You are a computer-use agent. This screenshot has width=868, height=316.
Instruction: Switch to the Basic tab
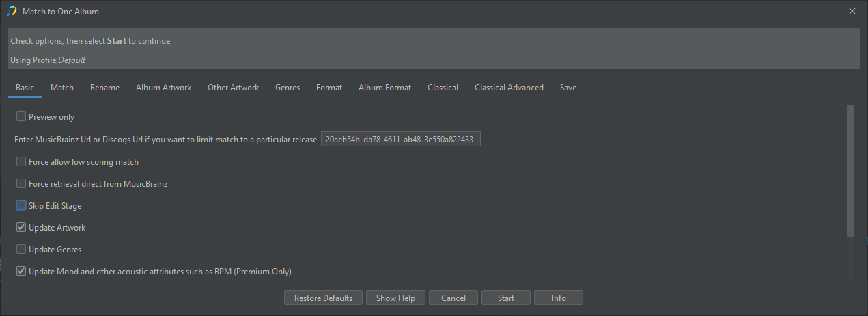pyautogui.click(x=25, y=88)
